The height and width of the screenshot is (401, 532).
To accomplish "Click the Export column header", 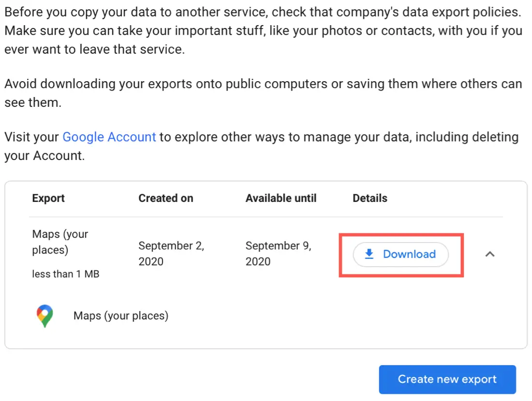I will pyautogui.click(x=48, y=198).
